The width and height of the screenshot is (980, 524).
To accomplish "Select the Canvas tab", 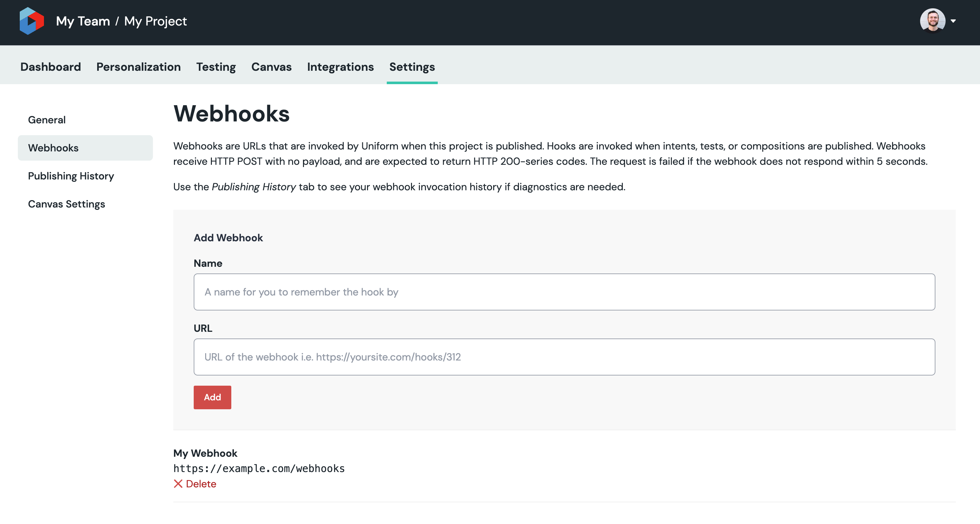I will click(x=271, y=67).
